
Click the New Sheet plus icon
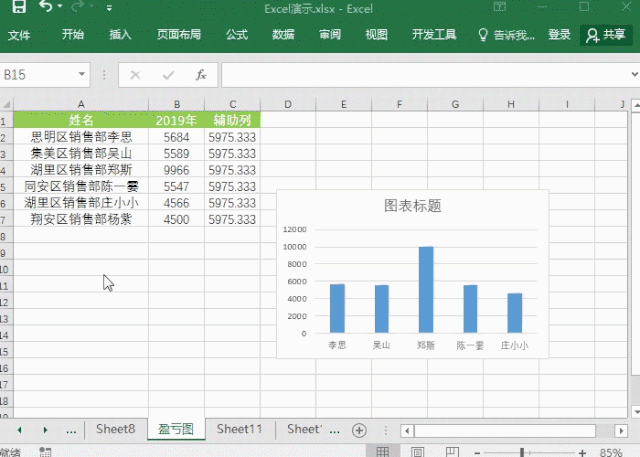(x=359, y=430)
